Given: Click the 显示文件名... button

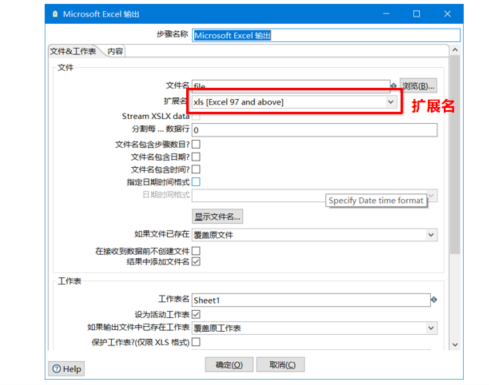Looking at the screenshot, I should 217,217.
